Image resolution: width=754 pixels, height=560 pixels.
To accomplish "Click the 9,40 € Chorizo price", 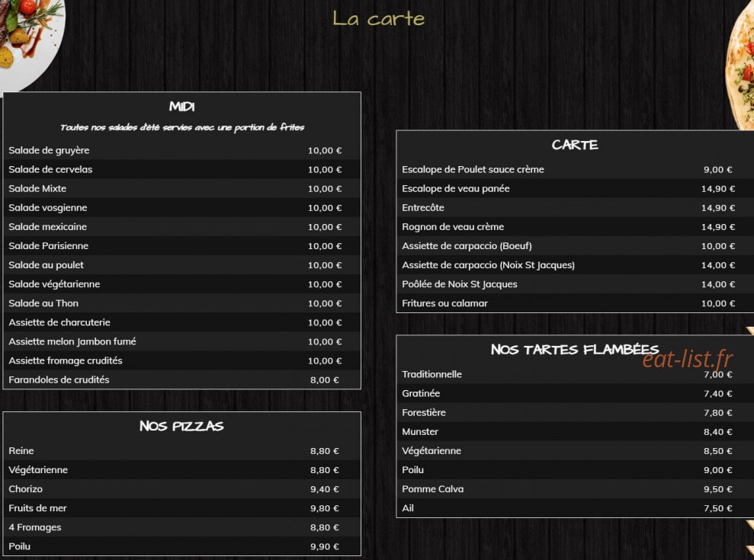I will pyautogui.click(x=325, y=489).
